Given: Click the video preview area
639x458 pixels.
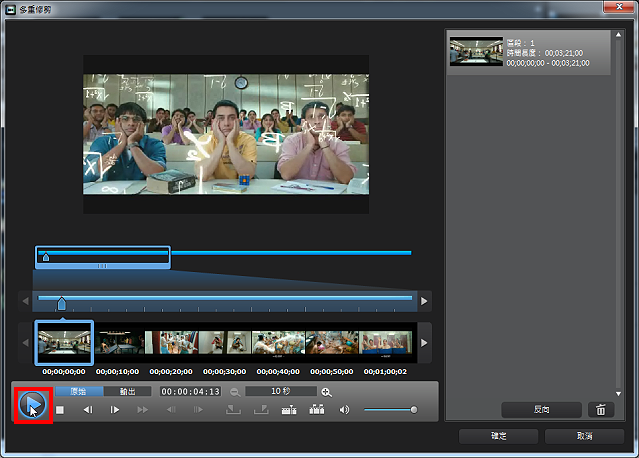Looking at the screenshot, I should click(x=226, y=134).
